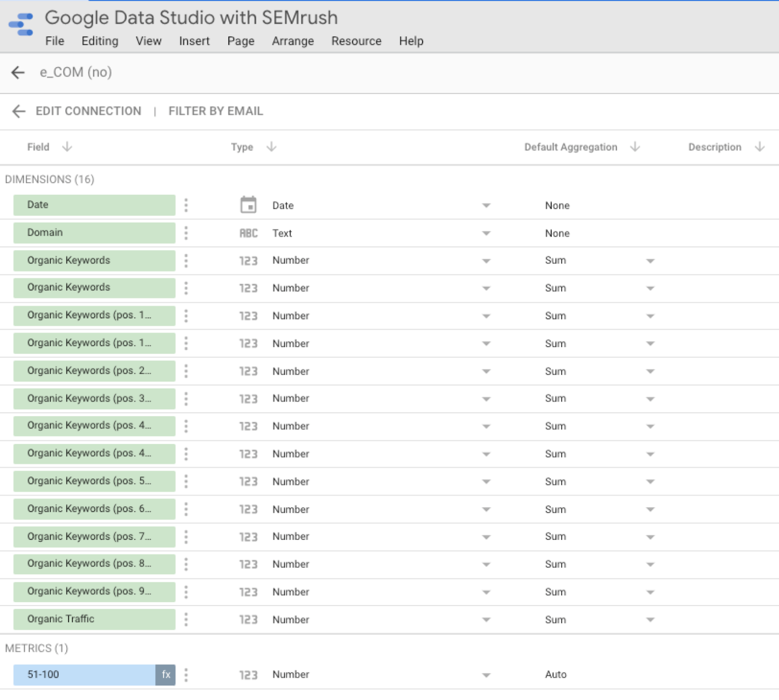The height and width of the screenshot is (700, 779).
Task: Click 123 number icon in Organic Traffic row
Action: point(248,620)
